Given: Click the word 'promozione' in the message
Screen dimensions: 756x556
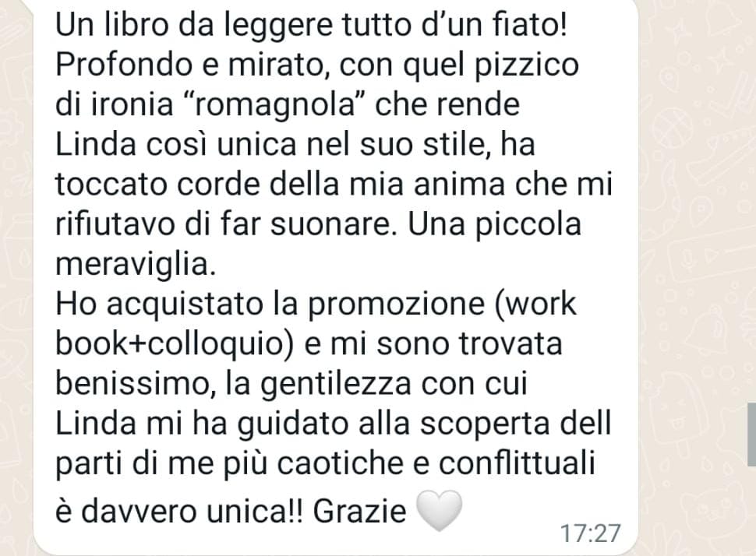Looking at the screenshot, I should coord(397,305).
